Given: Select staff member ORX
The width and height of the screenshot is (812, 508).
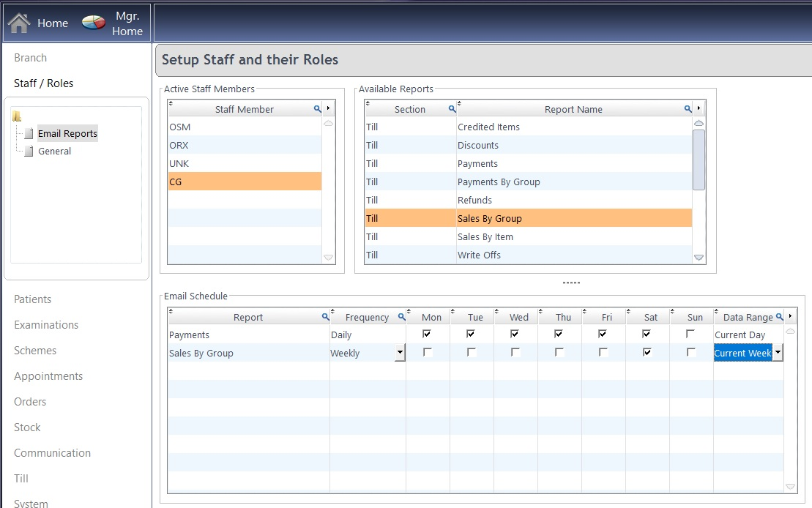Looking at the screenshot, I should coord(245,145).
